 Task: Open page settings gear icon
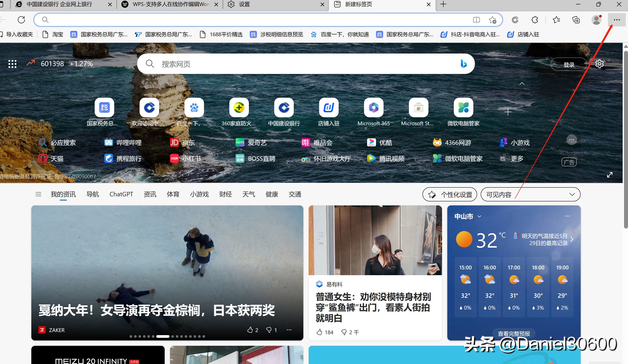(599, 64)
